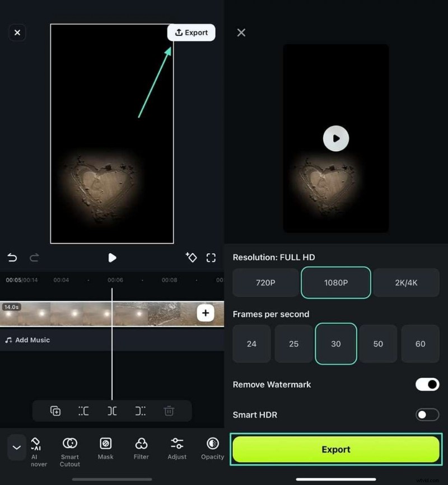Turn on Smart HDR
448x485 pixels.
click(427, 415)
